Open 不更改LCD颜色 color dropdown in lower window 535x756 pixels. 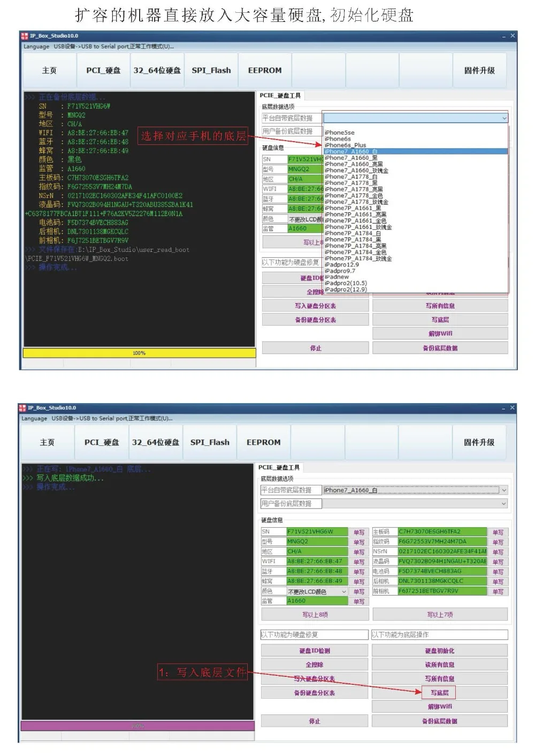click(x=317, y=591)
